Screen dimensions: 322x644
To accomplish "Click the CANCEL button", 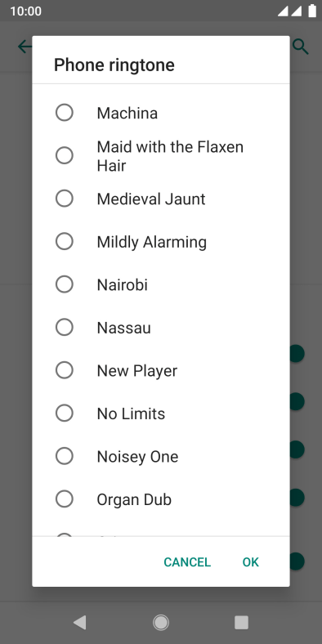I will click(187, 561).
